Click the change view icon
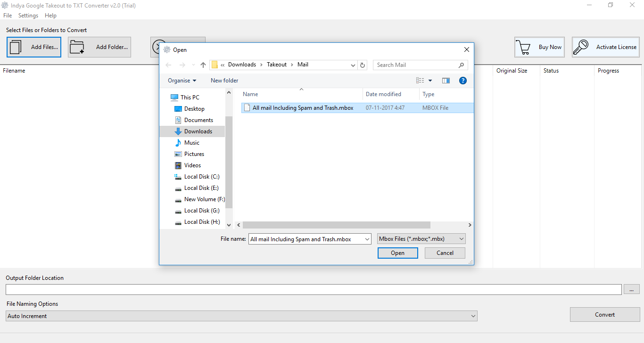This screenshot has width=644, height=343. 420,81
